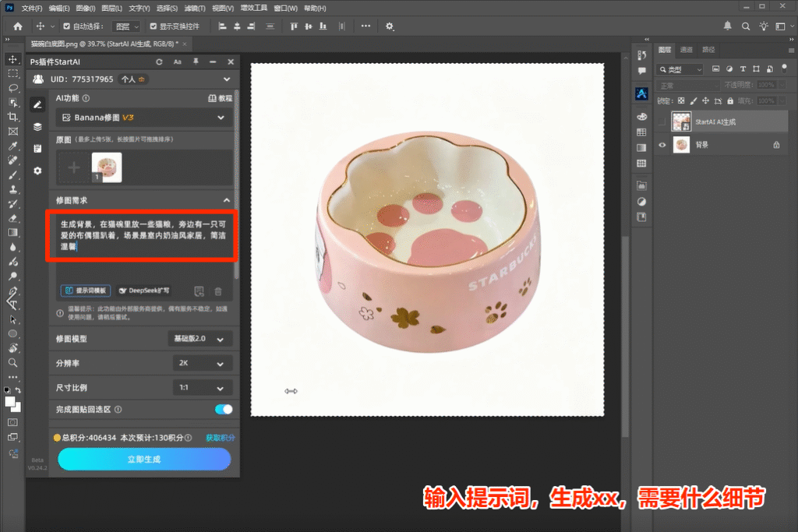Open the layer filter 类型 dropdown
This screenshot has height=532, width=798.
tap(680, 69)
